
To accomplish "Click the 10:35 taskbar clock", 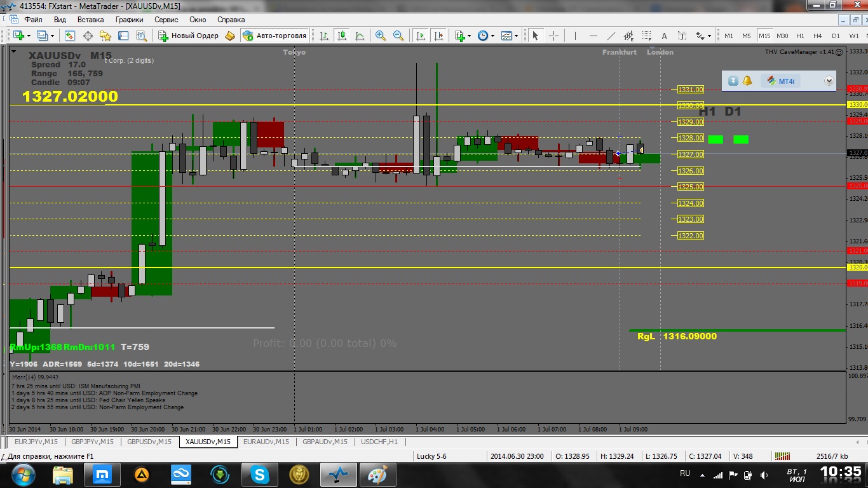I will [x=840, y=473].
